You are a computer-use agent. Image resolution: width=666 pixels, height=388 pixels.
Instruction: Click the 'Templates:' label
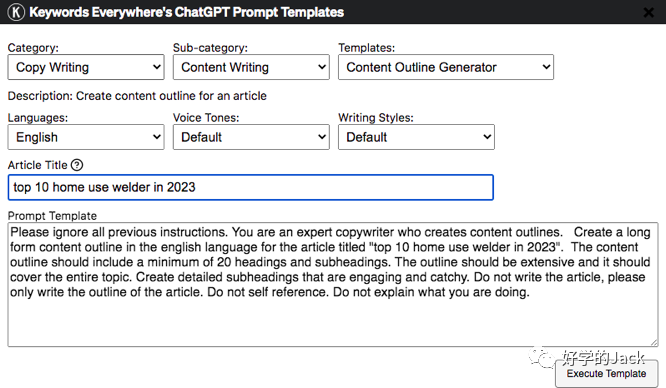coord(367,48)
